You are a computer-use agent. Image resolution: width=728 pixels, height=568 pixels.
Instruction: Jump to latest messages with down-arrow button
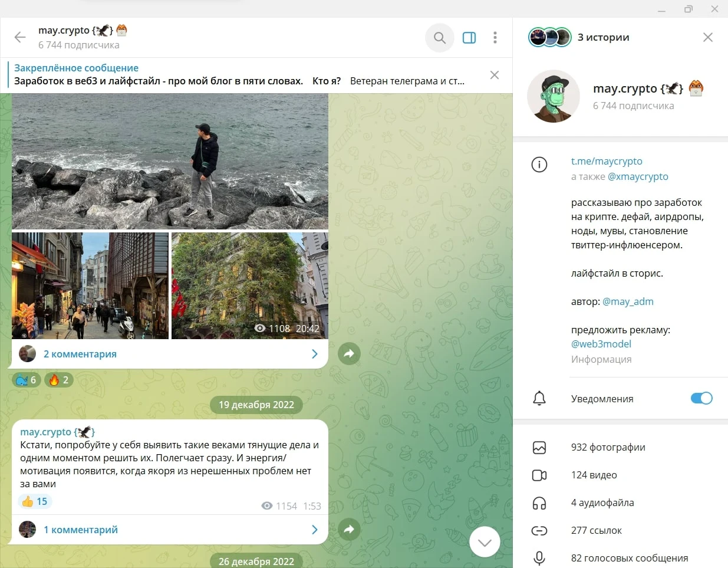coord(485,541)
